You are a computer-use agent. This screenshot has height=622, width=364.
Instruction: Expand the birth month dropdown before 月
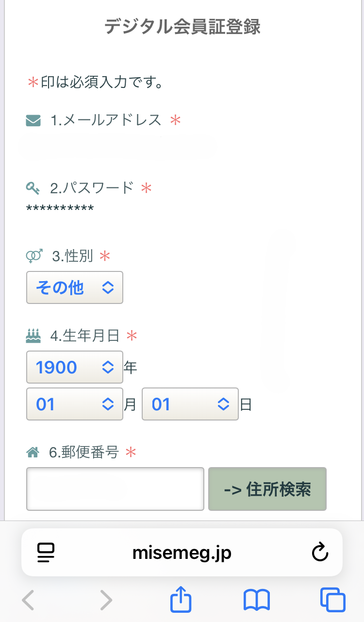click(x=75, y=404)
